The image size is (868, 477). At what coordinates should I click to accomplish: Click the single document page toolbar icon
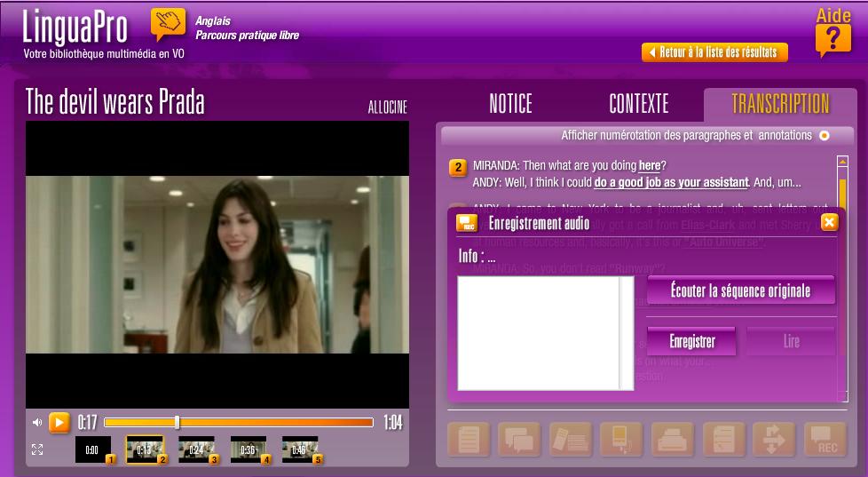469,440
